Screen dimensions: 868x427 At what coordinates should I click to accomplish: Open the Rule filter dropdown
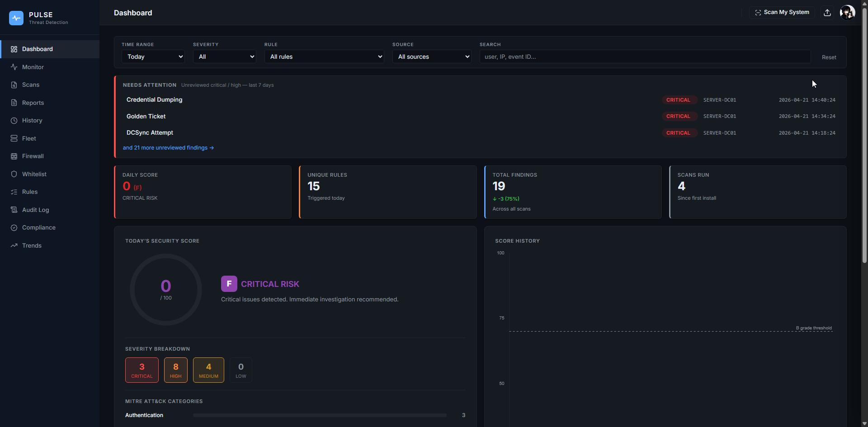pyautogui.click(x=324, y=56)
